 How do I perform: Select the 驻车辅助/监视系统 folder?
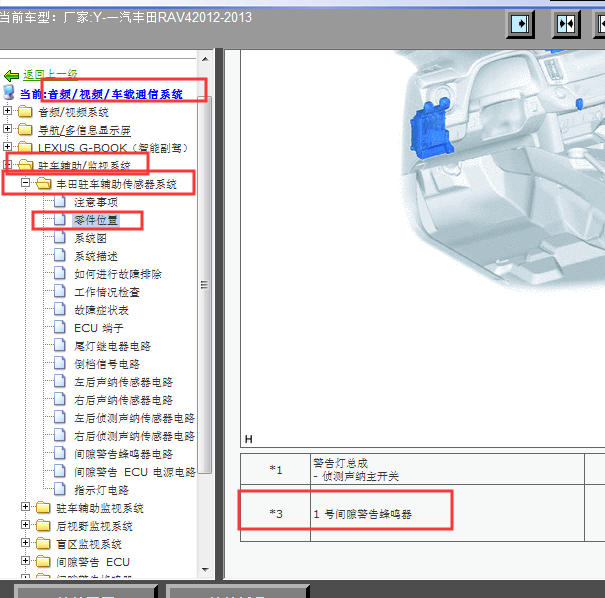[x=84, y=166]
